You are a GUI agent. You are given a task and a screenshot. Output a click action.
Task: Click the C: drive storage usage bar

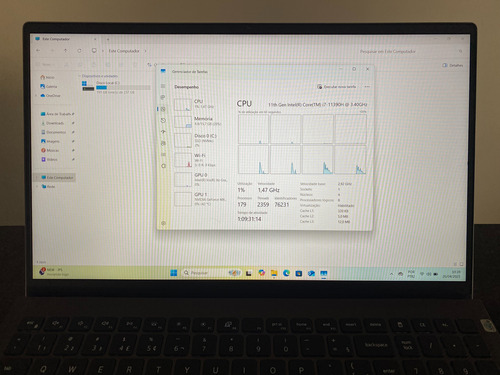123,88
